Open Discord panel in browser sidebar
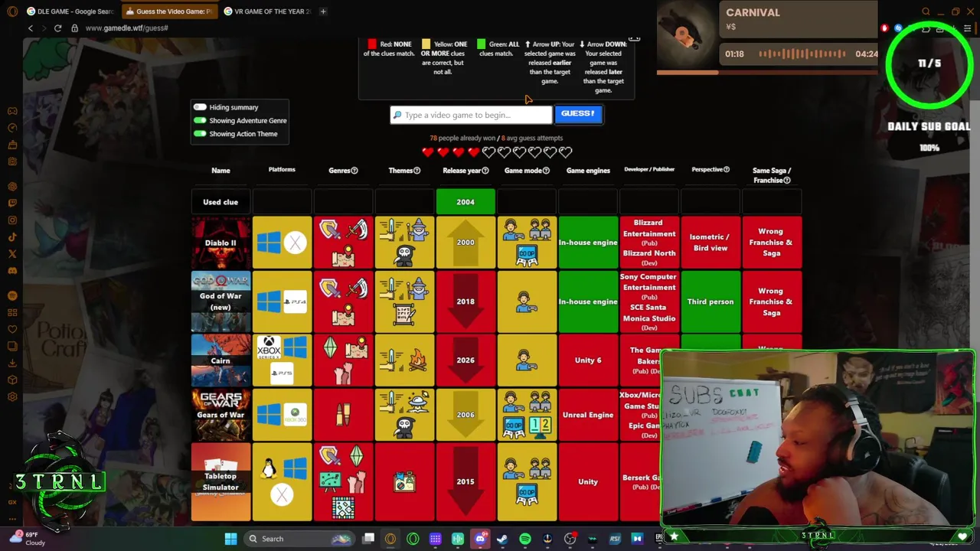The width and height of the screenshot is (980, 551). pyautogui.click(x=12, y=270)
